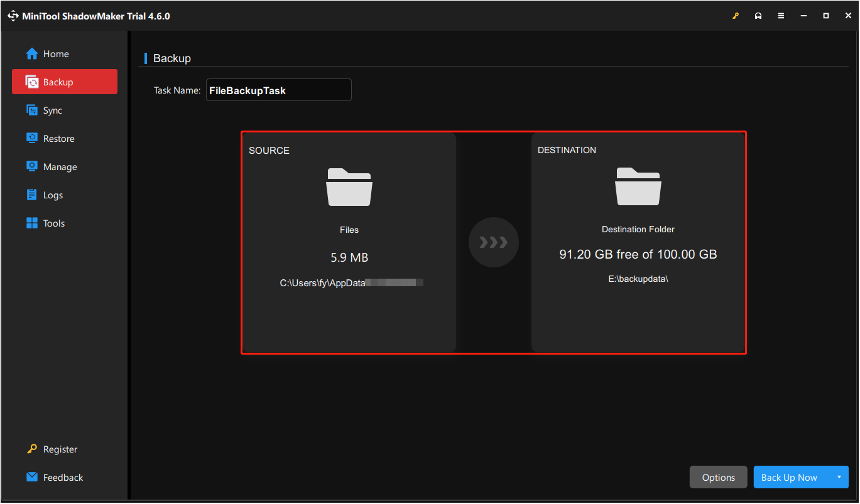Open support via the headset icon
The image size is (860, 504).
[758, 15]
